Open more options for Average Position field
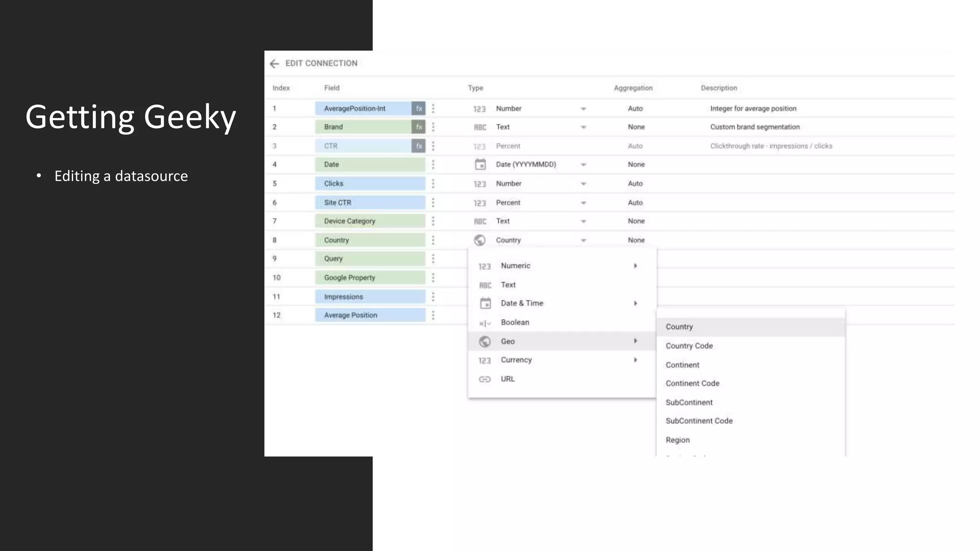 [433, 315]
